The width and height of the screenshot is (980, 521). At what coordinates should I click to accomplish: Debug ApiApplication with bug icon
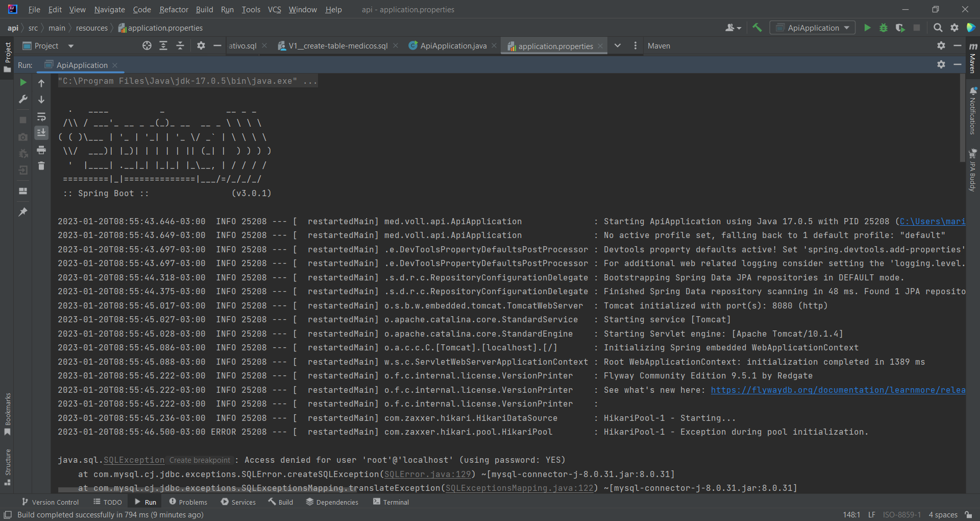click(x=884, y=28)
